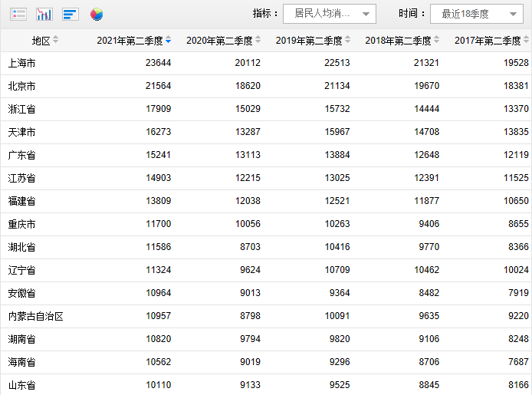The width and height of the screenshot is (532, 395).
Task: Click the value 17909 for 浙江省
Action: (158, 109)
